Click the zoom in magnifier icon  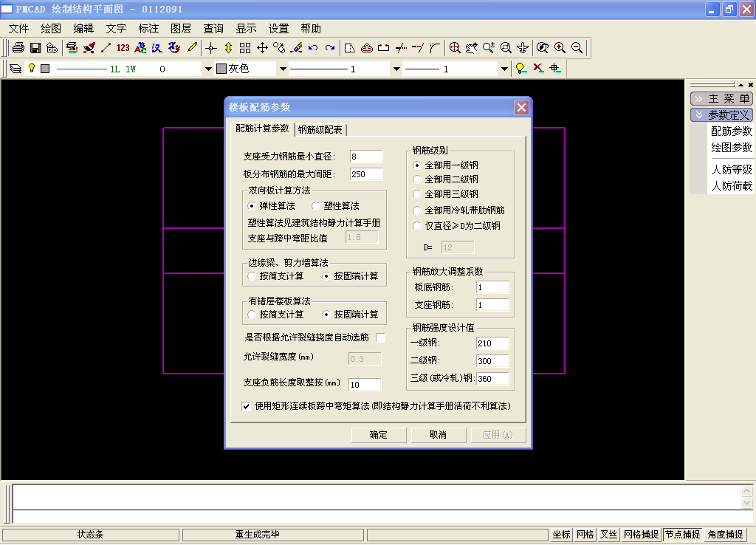point(560,48)
